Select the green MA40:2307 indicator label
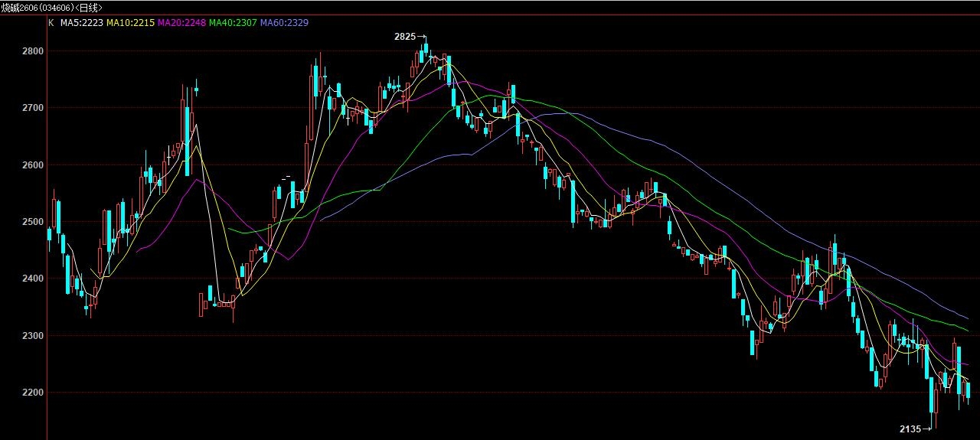 [x=232, y=23]
